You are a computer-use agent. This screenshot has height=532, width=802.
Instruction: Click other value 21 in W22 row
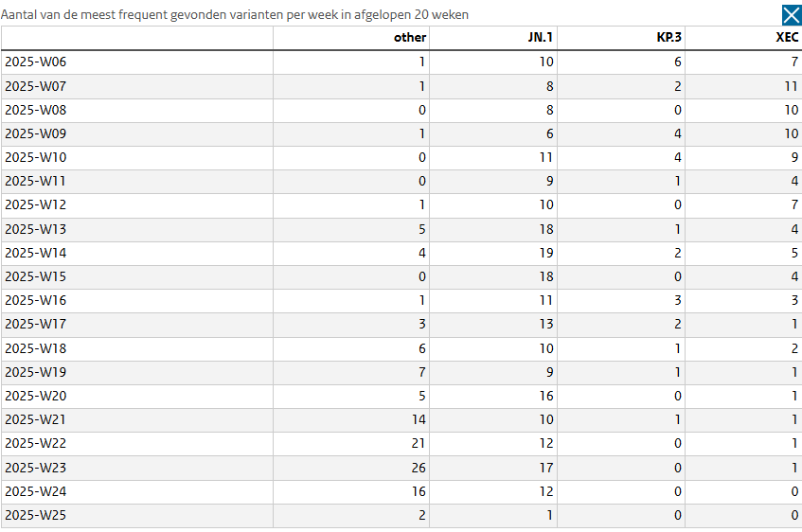[x=419, y=443]
